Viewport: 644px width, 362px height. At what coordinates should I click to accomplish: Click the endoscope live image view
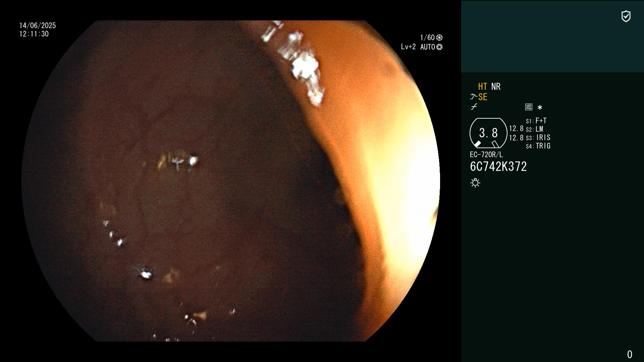(x=231, y=181)
